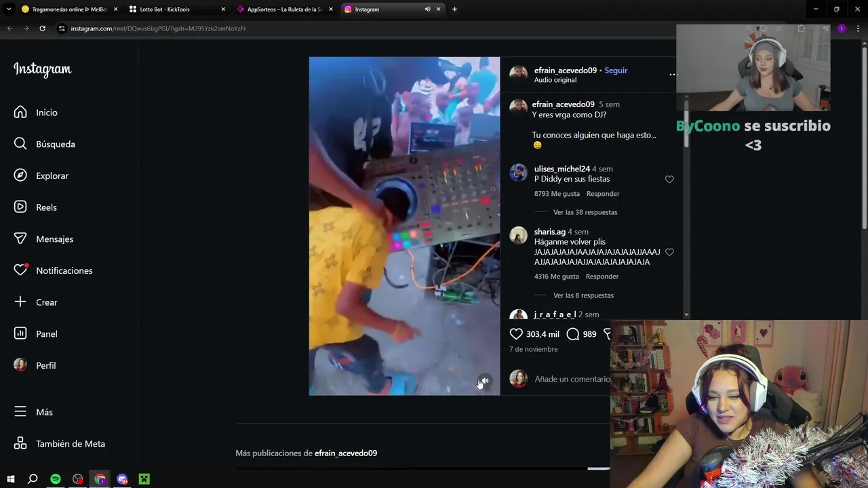868x488 pixels.
Task: Open a new browser tab
Action: coord(454,9)
